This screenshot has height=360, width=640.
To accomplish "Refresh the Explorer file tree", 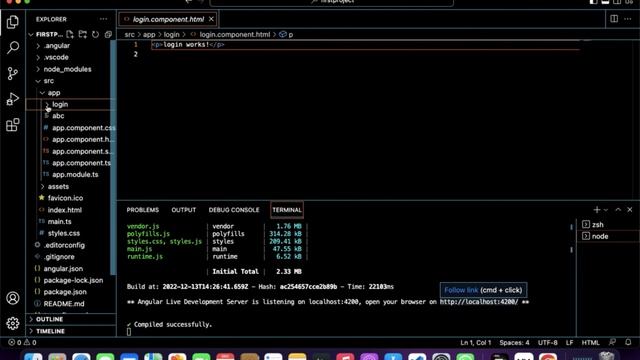I will (96, 34).
